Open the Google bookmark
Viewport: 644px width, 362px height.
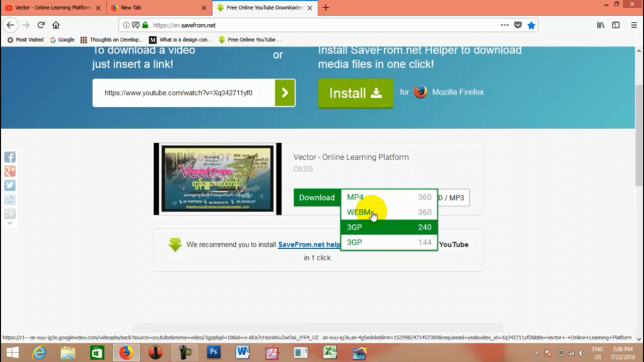click(62, 40)
